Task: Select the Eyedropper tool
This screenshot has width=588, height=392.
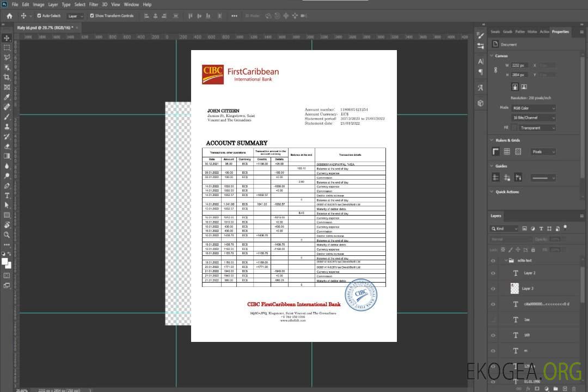Action: click(7, 97)
